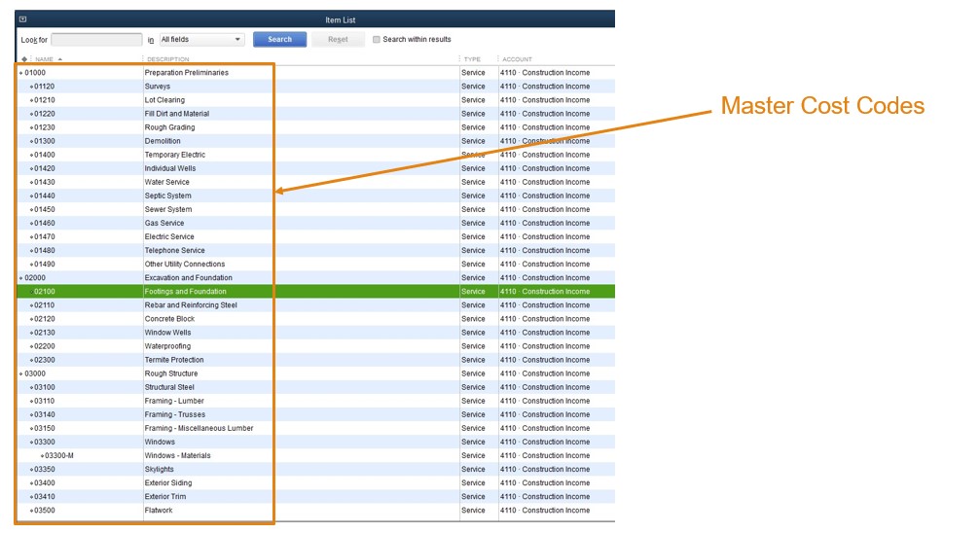Click the blue Search button
The image size is (980, 533).
pos(279,39)
